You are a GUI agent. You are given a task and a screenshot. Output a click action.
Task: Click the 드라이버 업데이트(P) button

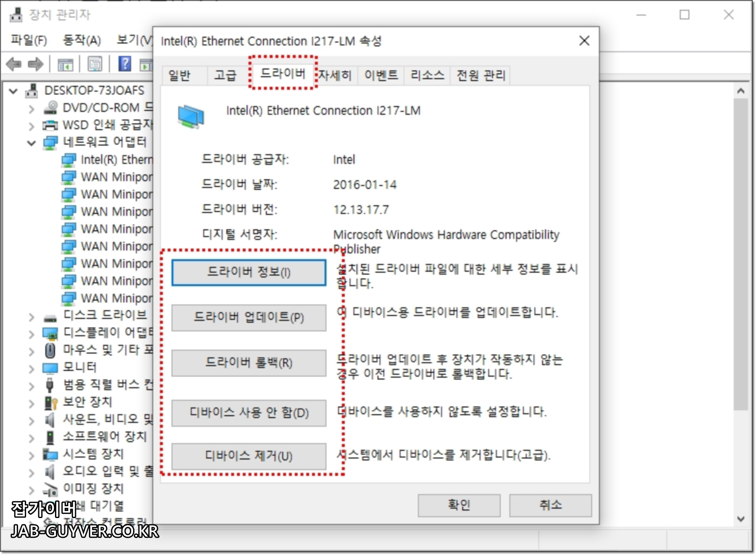(x=249, y=318)
